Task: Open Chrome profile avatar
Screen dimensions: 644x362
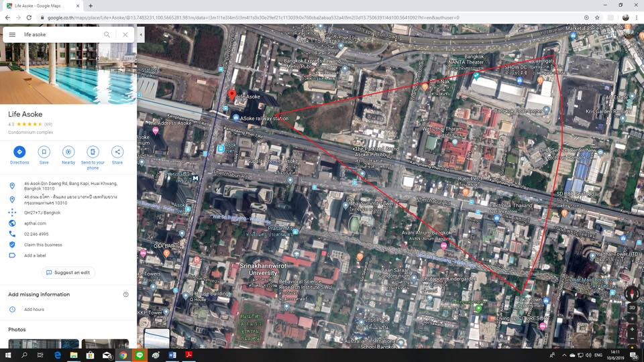Action: click(625, 17)
